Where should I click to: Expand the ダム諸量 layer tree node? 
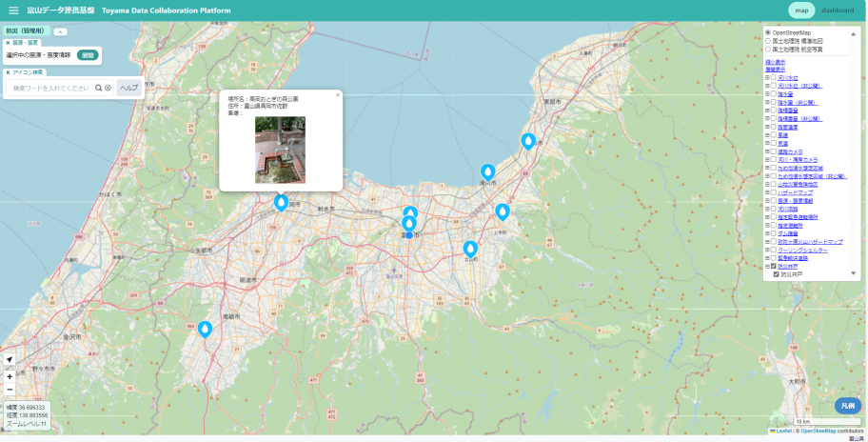(x=767, y=233)
